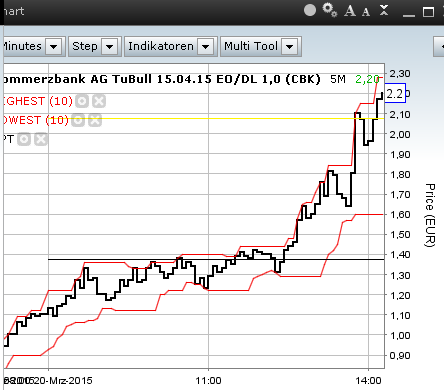Minimize the chart window
Image resolution: width=444 pixels, height=390 pixels.
click(409, 15)
